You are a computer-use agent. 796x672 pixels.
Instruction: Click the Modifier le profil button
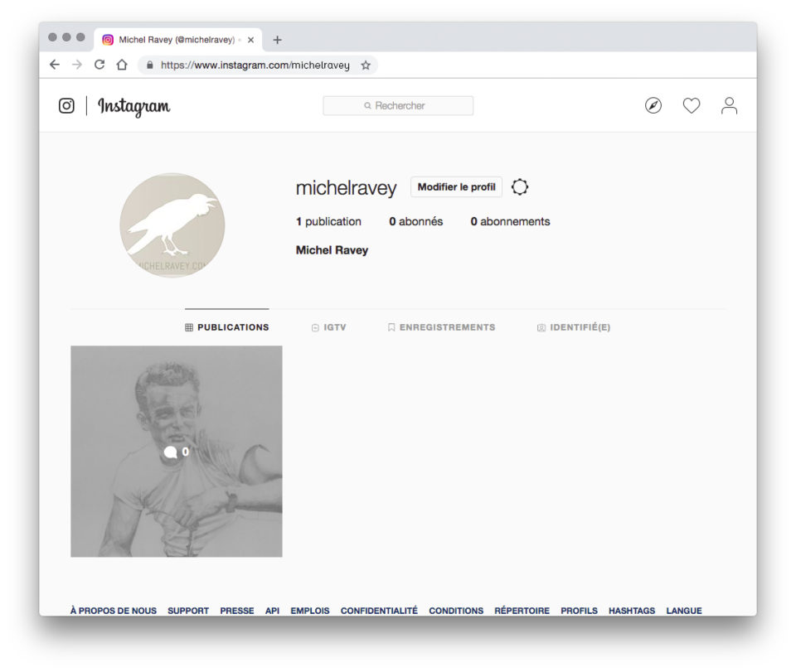(456, 187)
